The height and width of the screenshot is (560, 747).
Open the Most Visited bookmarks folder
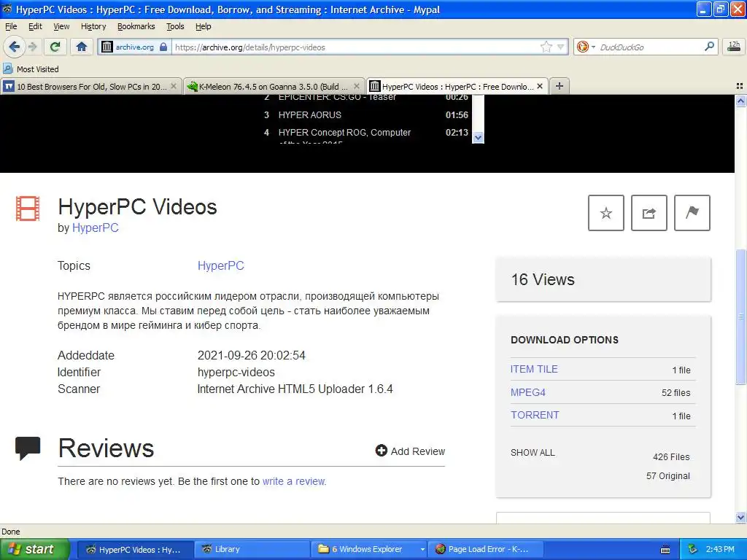(31, 69)
